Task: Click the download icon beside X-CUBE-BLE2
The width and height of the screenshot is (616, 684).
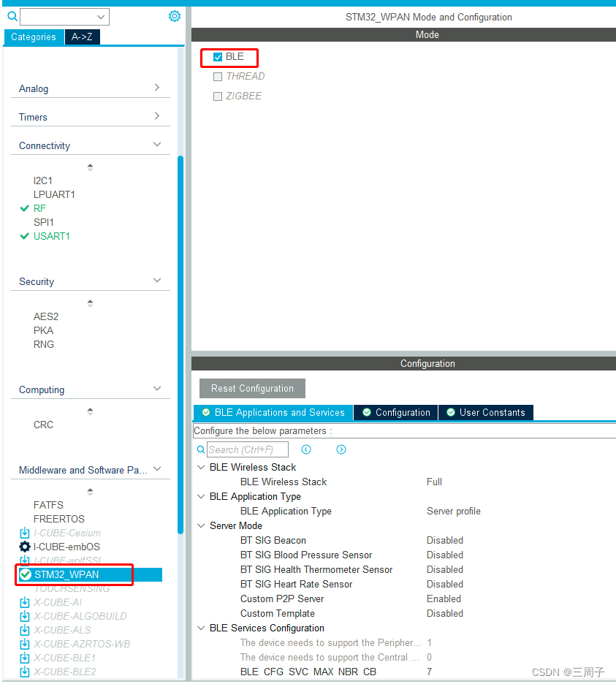Action: pos(25,672)
